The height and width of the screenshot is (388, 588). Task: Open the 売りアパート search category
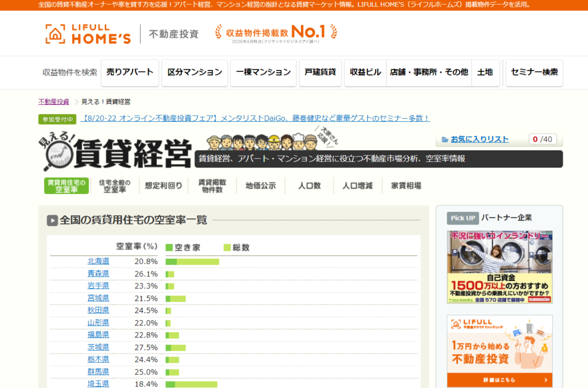130,72
